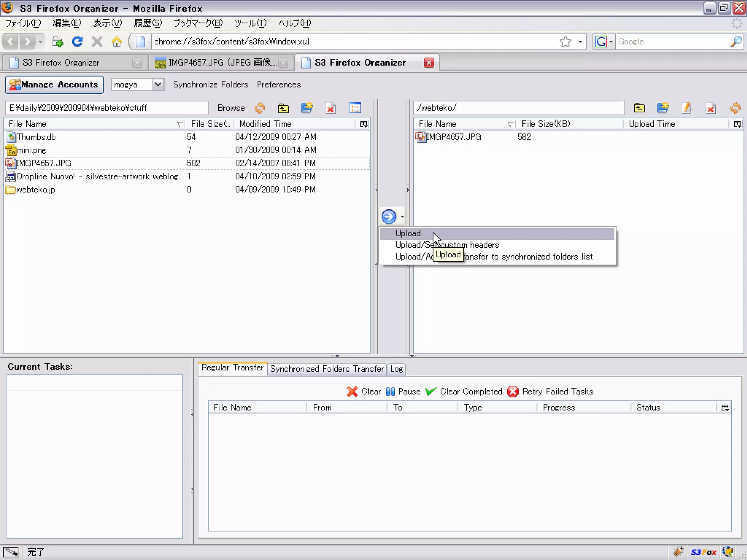Open upload arrow dropdown menu
The image size is (747, 560).
click(x=402, y=217)
